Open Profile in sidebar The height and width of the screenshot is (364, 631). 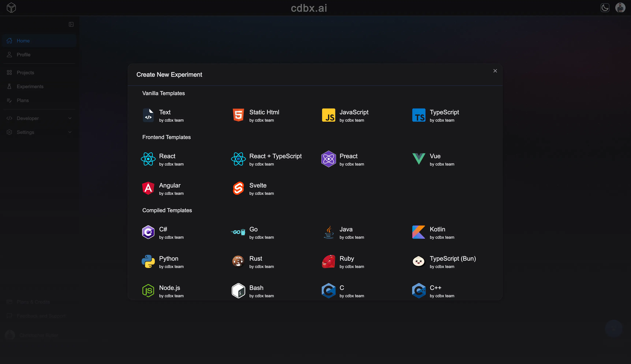[x=39, y=55]
